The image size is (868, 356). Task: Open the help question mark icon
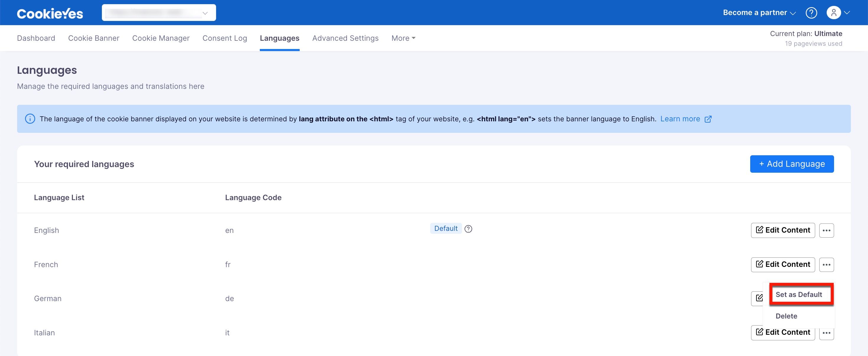click(811, 13)
